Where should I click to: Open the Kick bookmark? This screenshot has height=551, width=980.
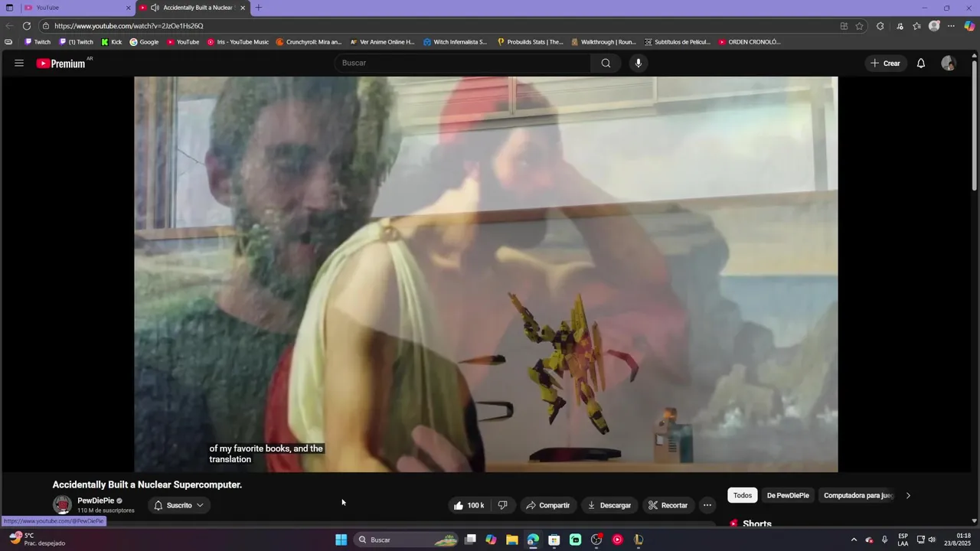click(x=112, y=42)
